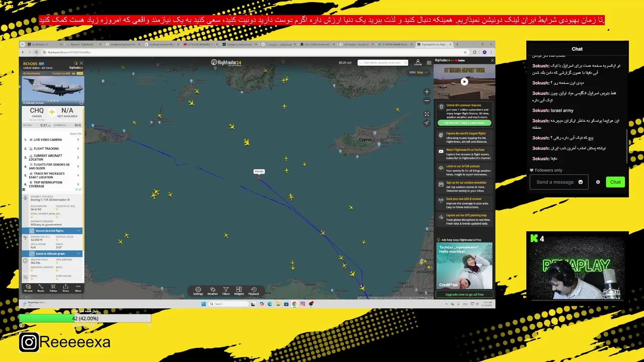
Task: Switch to the Northrop Grumman browser tab
Action: click(x=162, y=44)
